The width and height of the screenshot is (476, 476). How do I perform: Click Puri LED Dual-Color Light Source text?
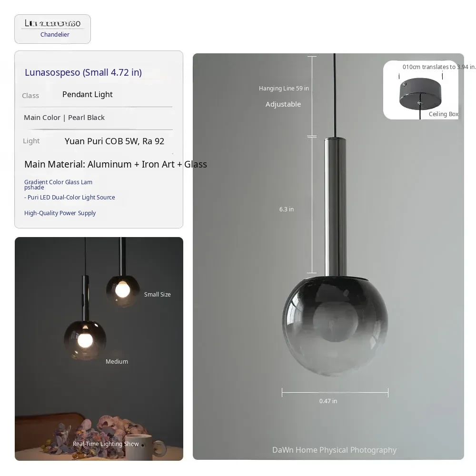click(69, 198)
